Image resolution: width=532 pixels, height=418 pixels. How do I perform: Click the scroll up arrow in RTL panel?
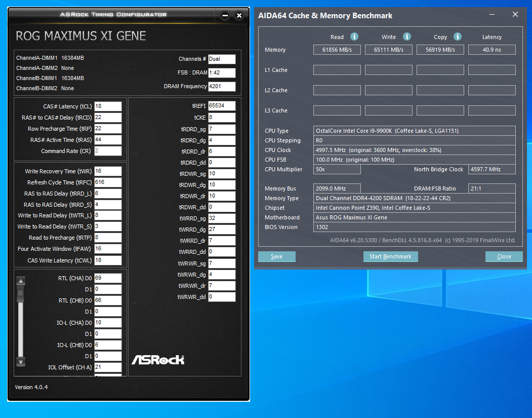click(21, 281)
